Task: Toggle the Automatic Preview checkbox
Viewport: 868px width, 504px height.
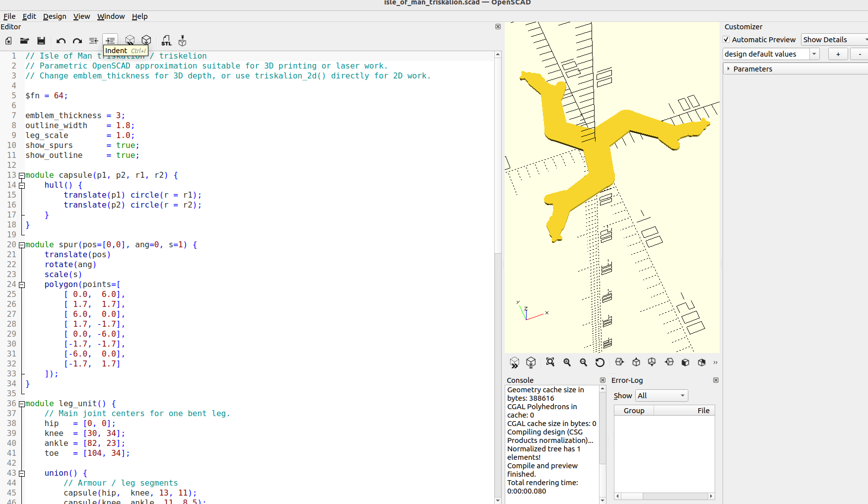Action: coord(727,40)
